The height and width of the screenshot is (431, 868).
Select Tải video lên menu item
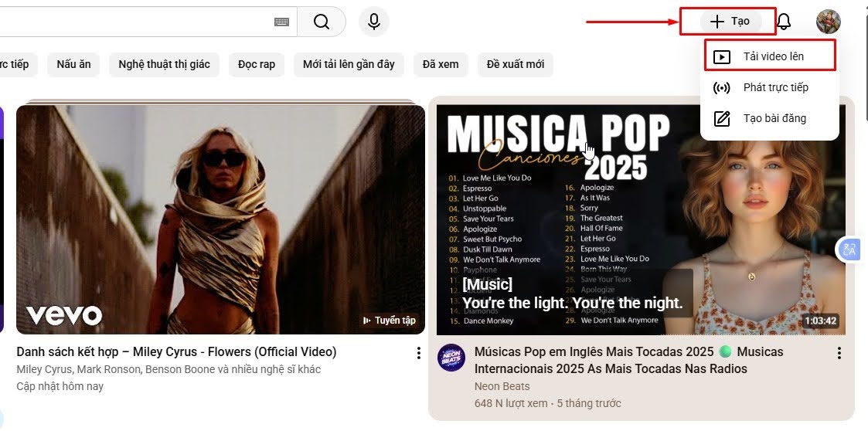tap(770, 56)
